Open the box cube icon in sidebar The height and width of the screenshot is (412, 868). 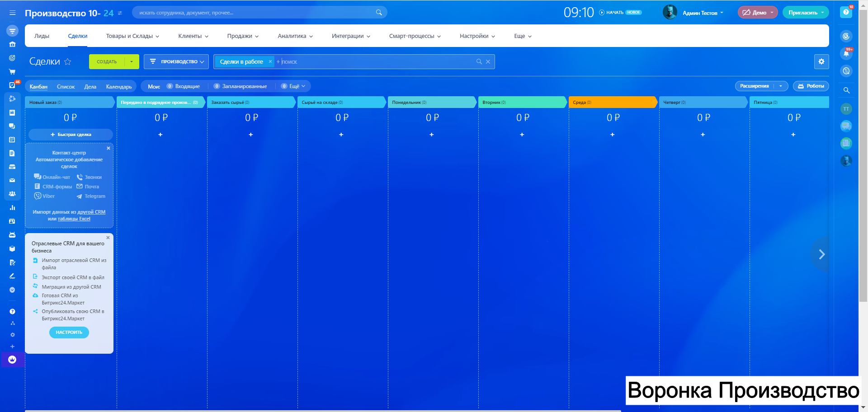pyautogui.click(x=12, y=248)
